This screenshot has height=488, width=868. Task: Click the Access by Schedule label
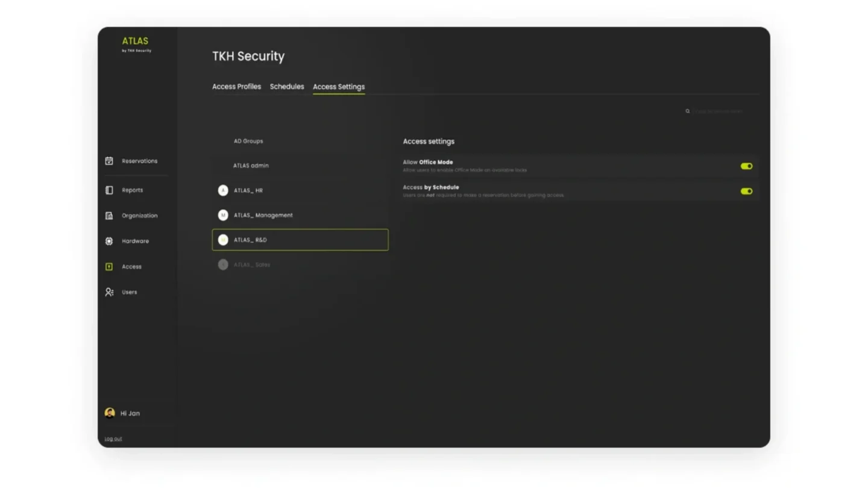(x=431, y=187)
